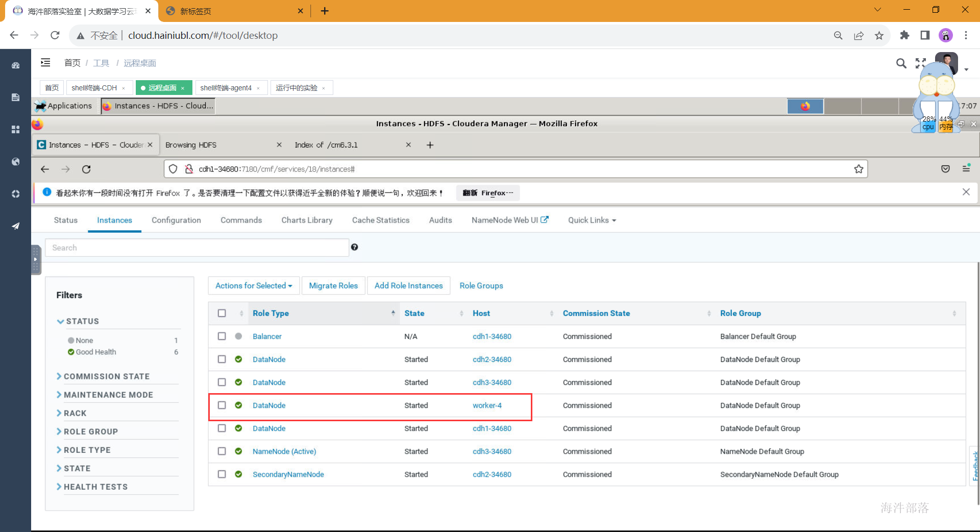Switch to Browsing HDFS Firefox tab
Viewport: 980px width, 532px height.
[223, 145]
